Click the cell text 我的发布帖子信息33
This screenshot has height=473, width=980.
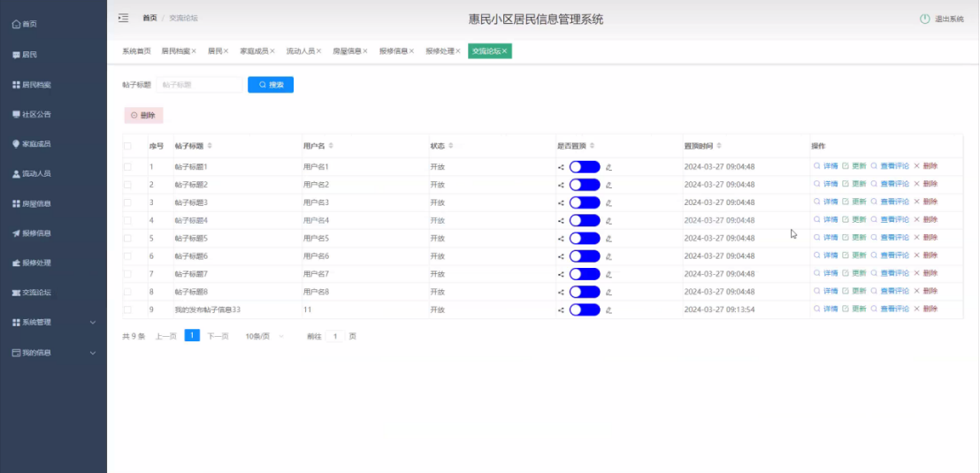(208, 310)
